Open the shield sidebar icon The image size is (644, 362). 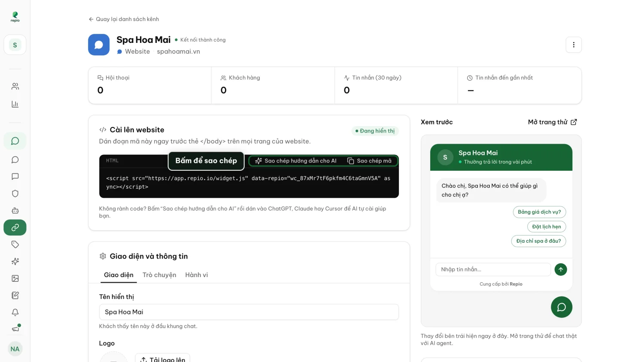(x=15, y=193)
